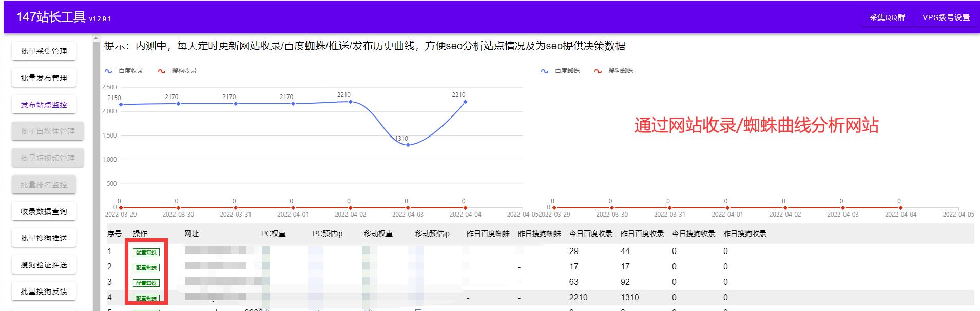Image resolution: width=980 pixels, height=311 pixels.
Task: Click the 昨日搜狗收录 column header
Action: coord(745,234)
